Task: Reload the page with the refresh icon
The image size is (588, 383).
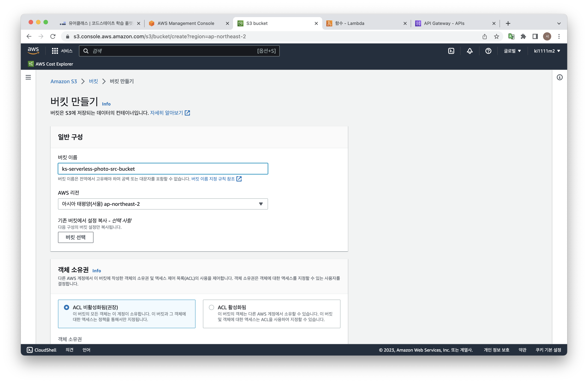Action: (53, 37)
